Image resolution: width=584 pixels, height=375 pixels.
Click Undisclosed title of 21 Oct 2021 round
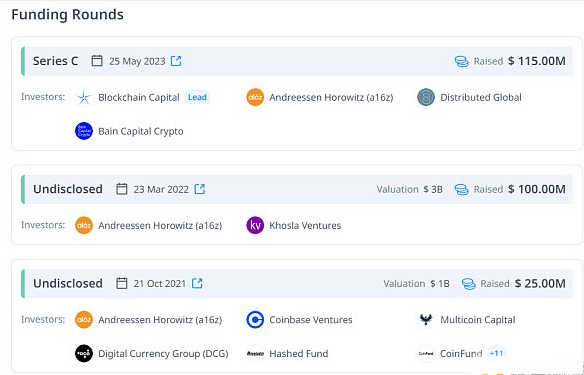point(68,283)
